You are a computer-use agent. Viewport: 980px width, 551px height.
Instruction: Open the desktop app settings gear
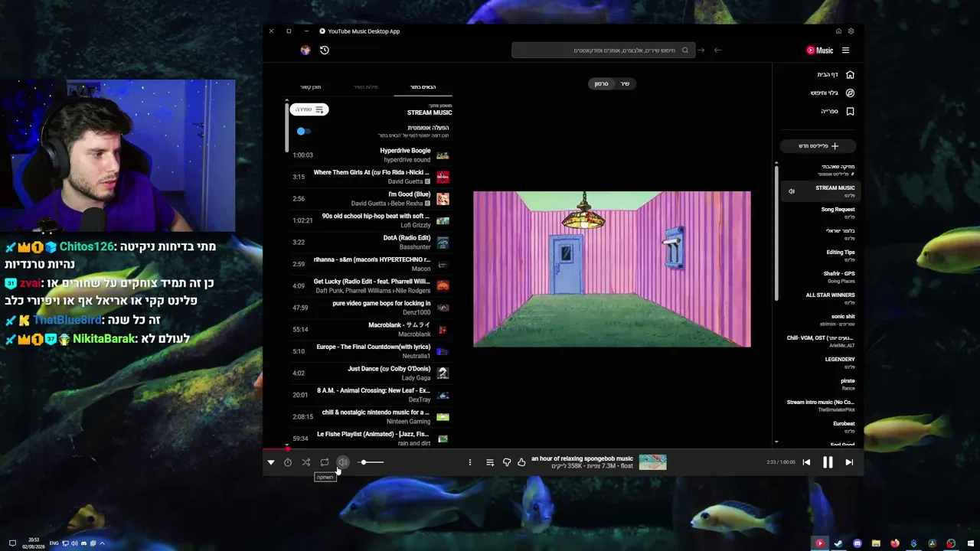click(x=851, y=31)
